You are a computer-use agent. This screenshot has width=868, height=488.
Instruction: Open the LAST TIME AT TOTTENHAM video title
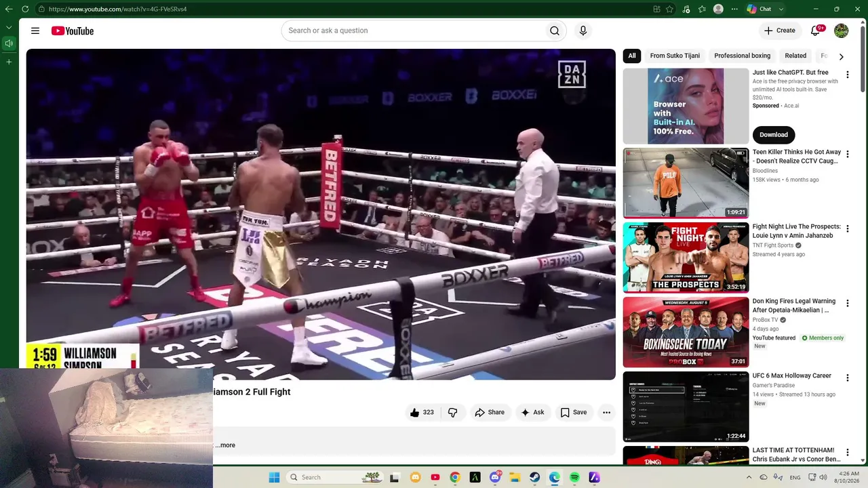coord(796,455)
